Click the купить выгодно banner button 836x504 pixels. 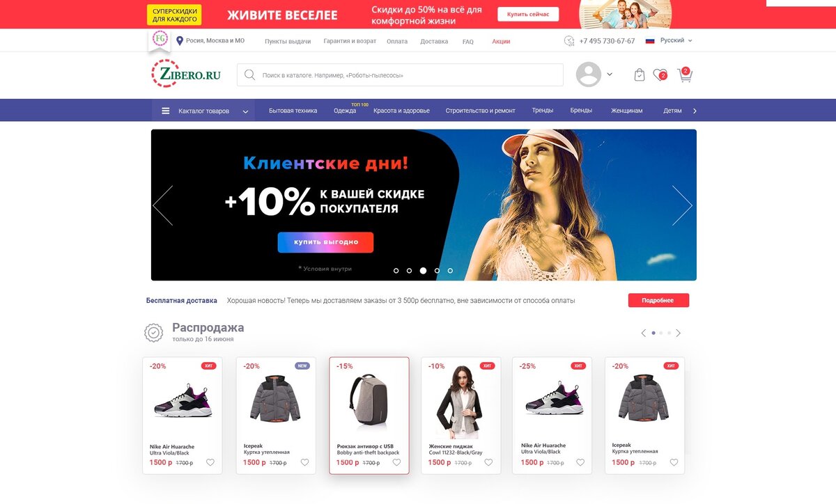(325, 242)
